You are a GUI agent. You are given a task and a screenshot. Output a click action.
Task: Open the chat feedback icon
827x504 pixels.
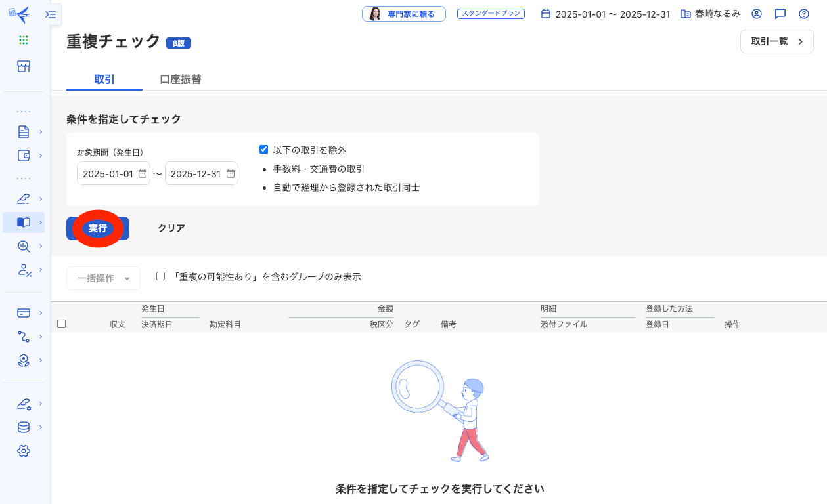point(780,13)
